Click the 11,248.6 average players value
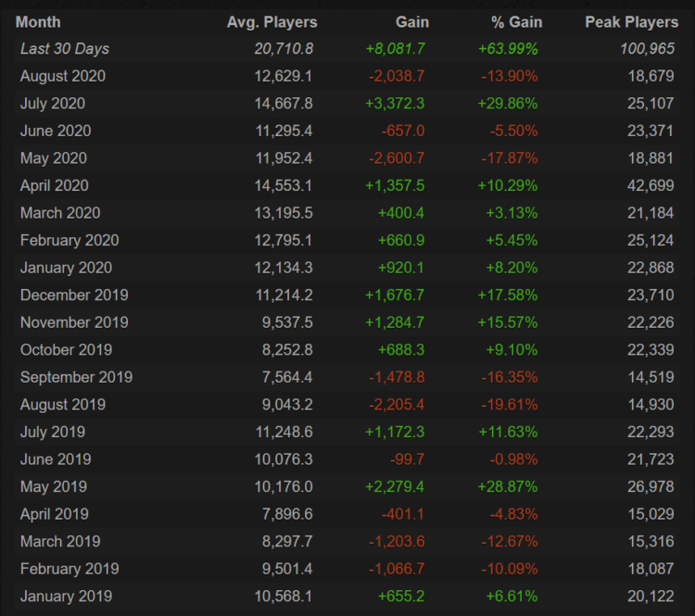The height and width of the screenshot is (616, 695). (284, 432)
